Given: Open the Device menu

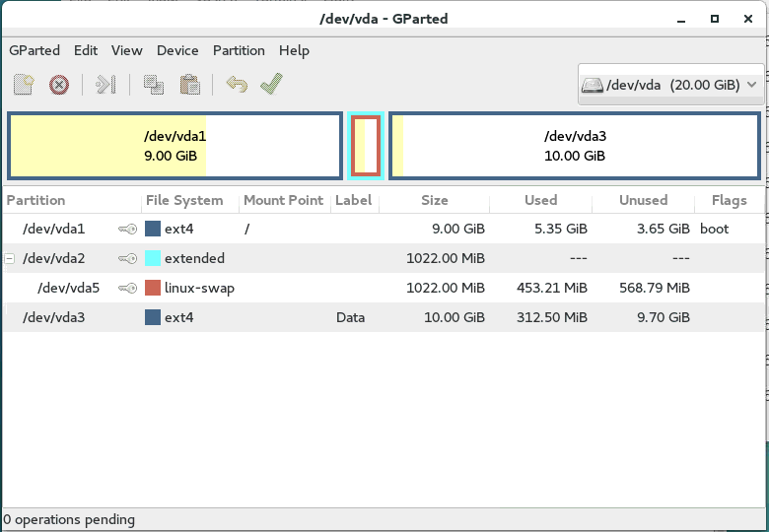Looking at the screenshot, I should (177, 50).
